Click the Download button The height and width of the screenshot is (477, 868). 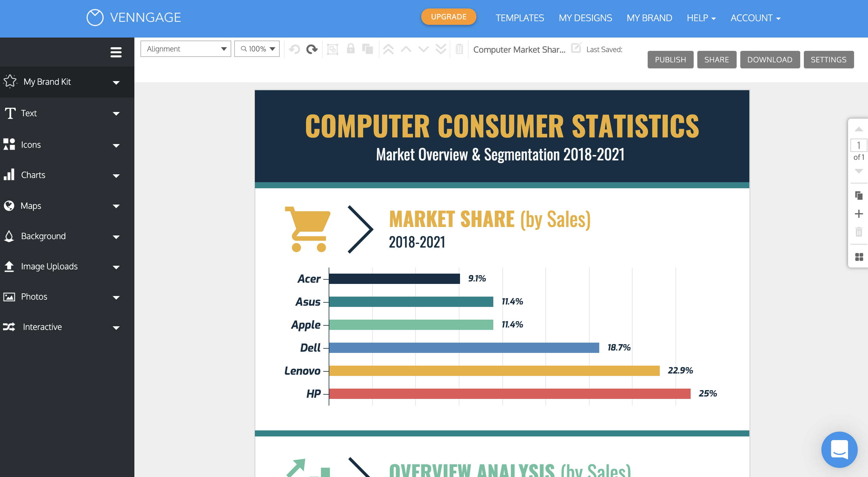769,59
